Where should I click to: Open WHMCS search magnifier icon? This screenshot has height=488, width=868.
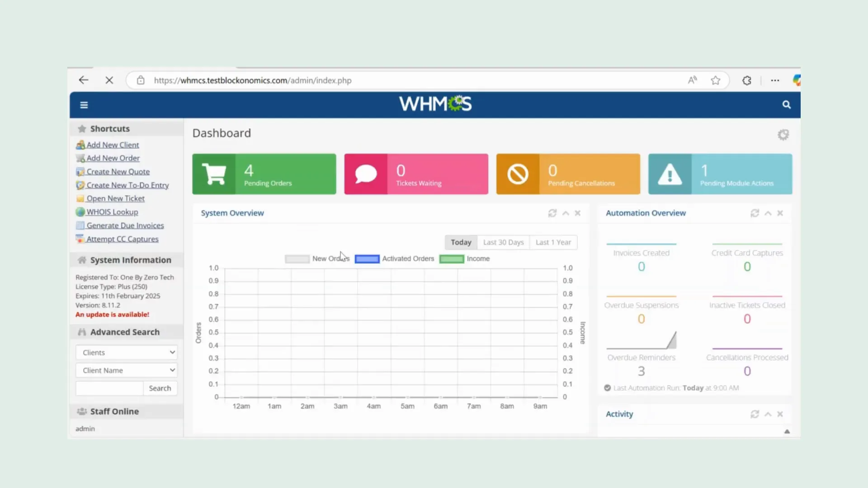(787, 105)
